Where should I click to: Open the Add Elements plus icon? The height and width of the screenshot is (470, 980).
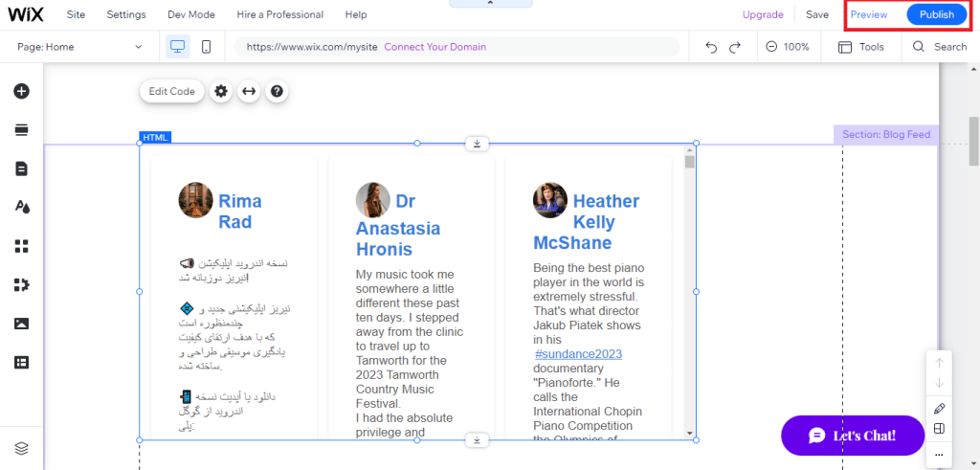21,91
